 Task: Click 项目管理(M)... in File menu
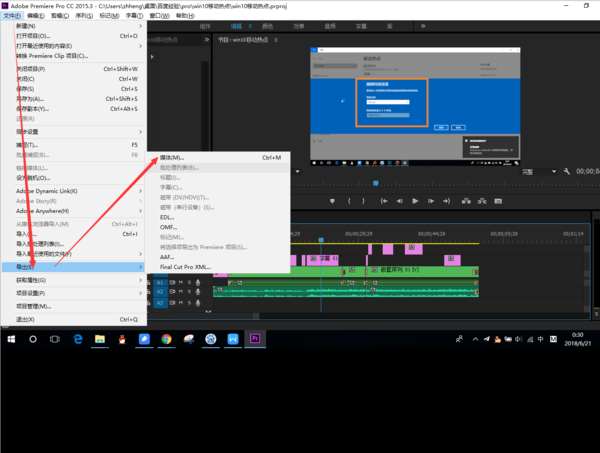pyautogui.click(x=74, y=306)
